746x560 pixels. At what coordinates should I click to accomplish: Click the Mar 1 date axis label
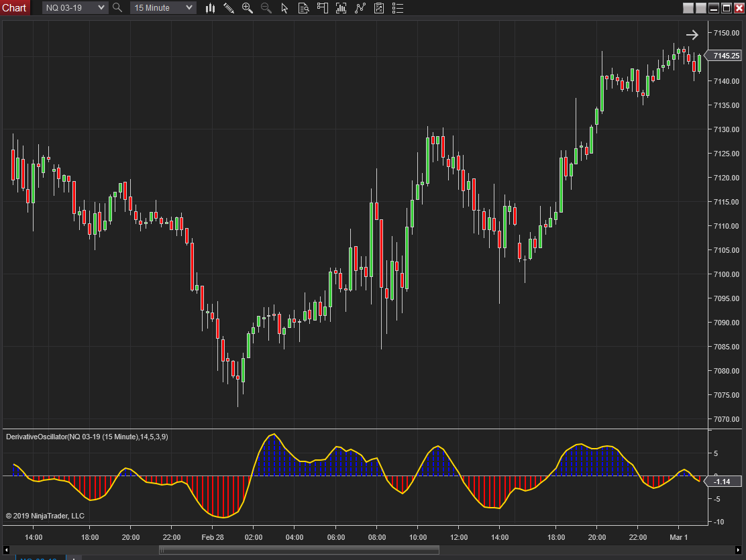[x=678, y=537]
